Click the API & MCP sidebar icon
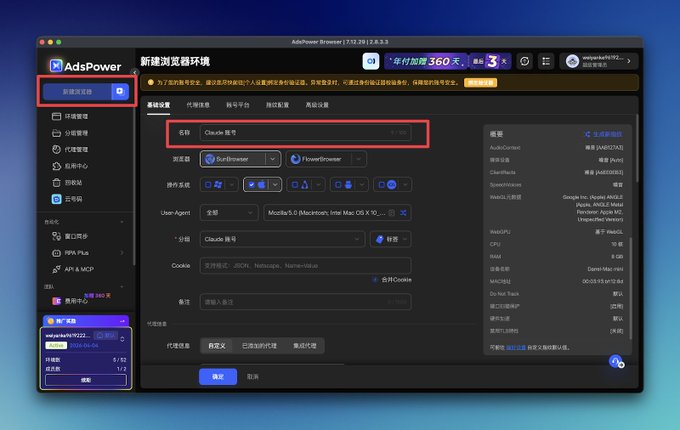The image size is (680, 430). coord(56,269)
